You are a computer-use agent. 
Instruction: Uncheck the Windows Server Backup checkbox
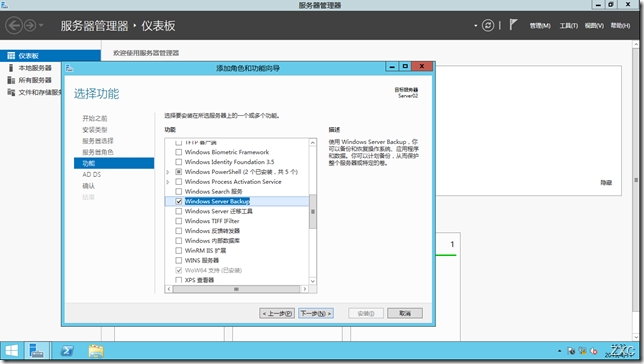click(x=178, y=201)
